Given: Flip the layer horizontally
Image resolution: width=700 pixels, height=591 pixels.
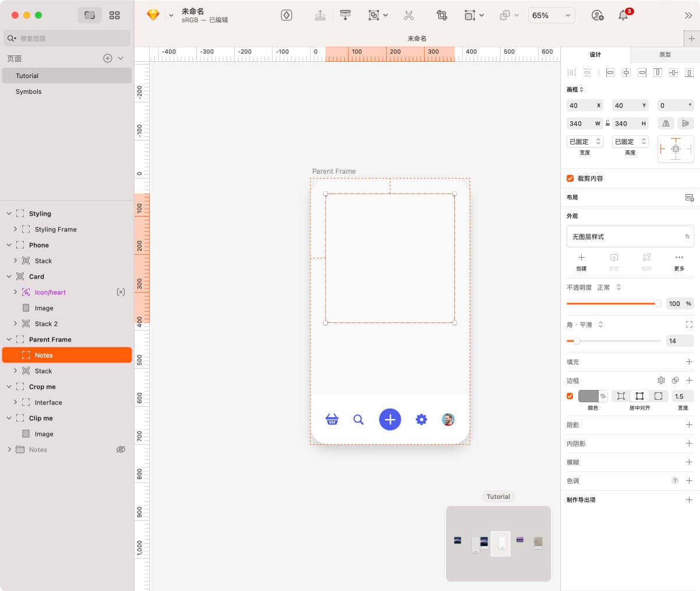Looking at the screenshot, I should (666, 124).
